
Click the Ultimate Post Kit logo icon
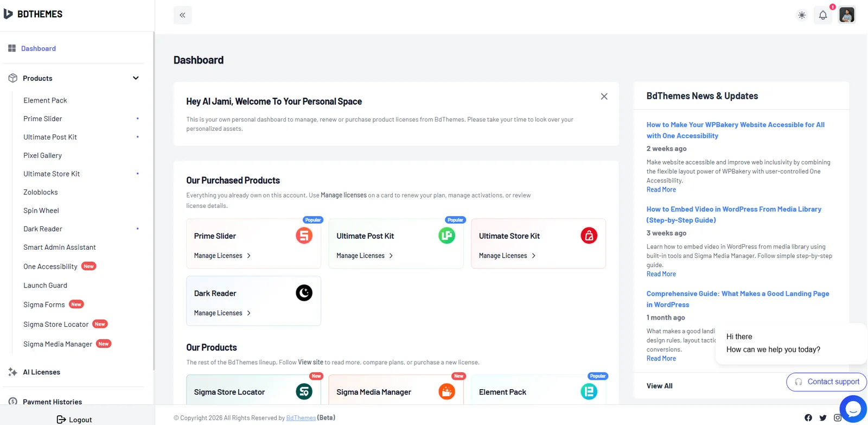pos(446,236)
